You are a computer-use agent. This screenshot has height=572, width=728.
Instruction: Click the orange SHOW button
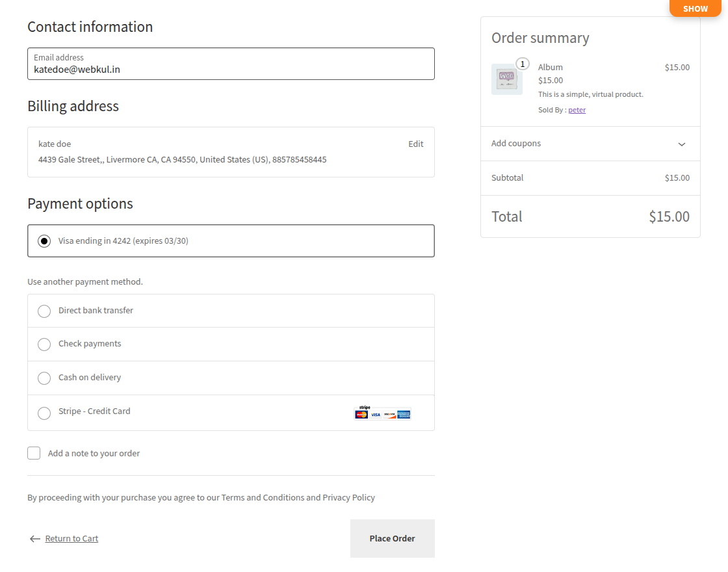(695, 8)
